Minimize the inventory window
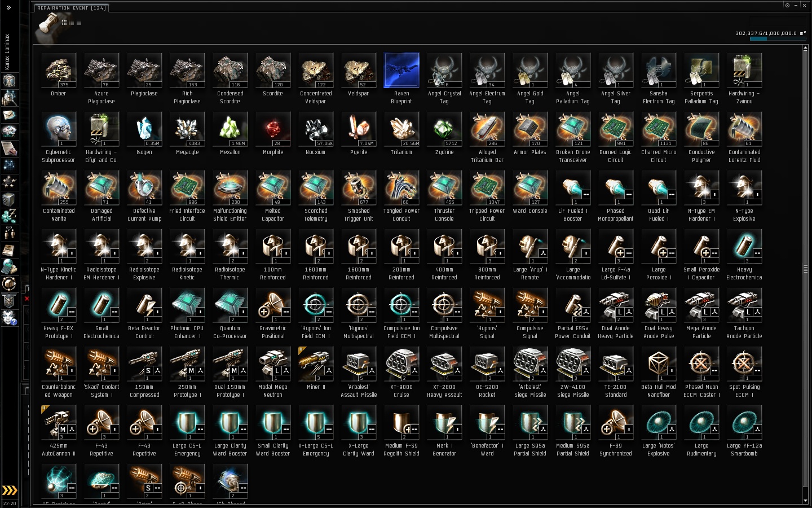Image resolution: width=812 pixels, height=508 pixels. tap(796, 5)
